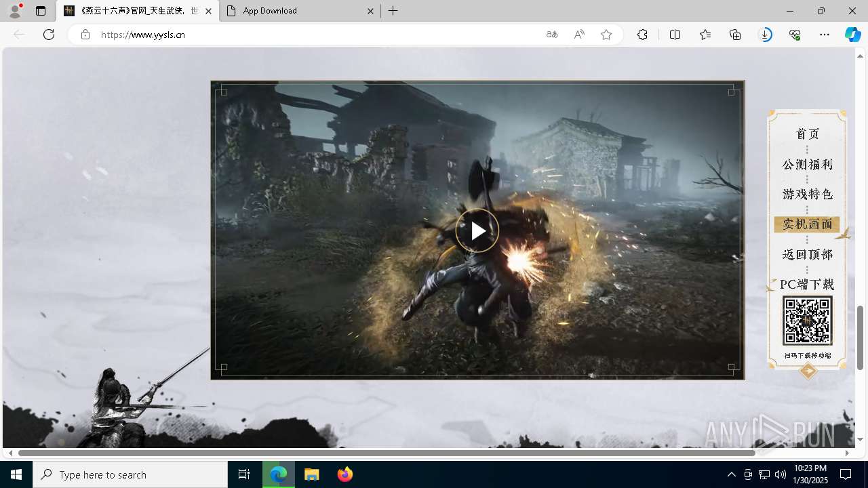Switch to the App Download tab
This screenshot has height=488, width=868.
pos(300,11)
